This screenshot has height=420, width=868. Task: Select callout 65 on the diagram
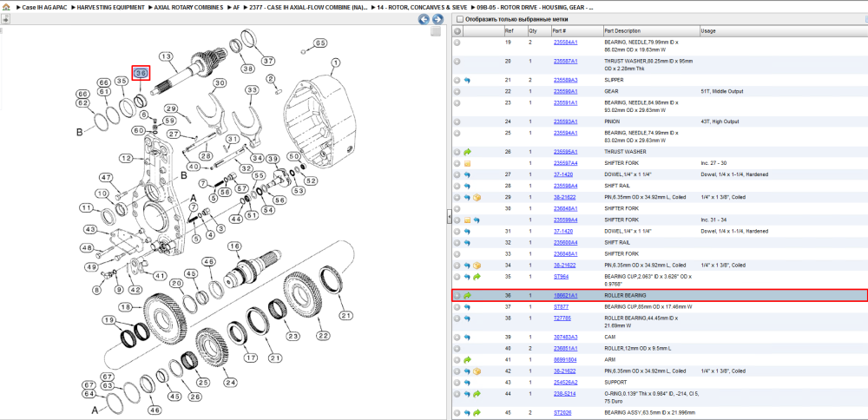coord(320,43)
